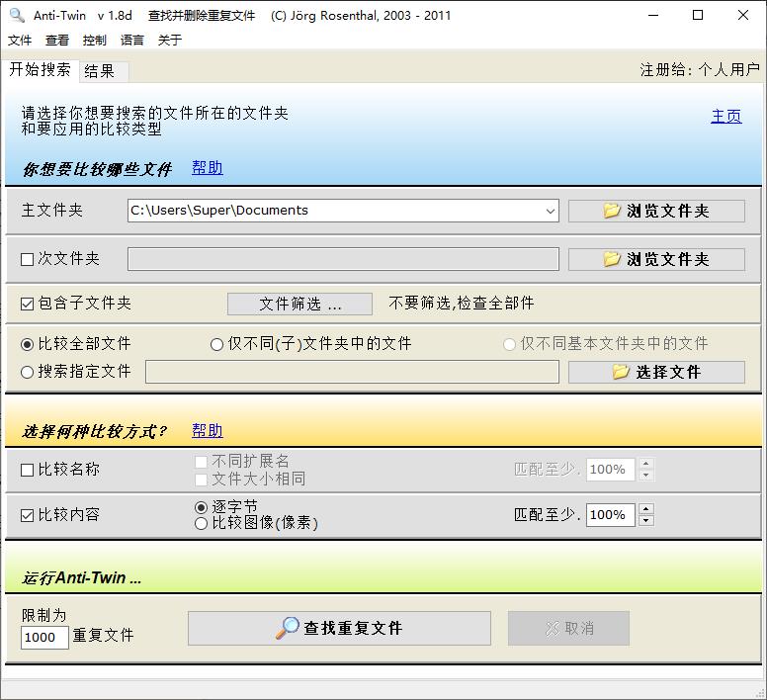Click the magnifier icon on 查找重复文件 button
Image resolution: width=767 pixels, height=700 pixels.
288,628
